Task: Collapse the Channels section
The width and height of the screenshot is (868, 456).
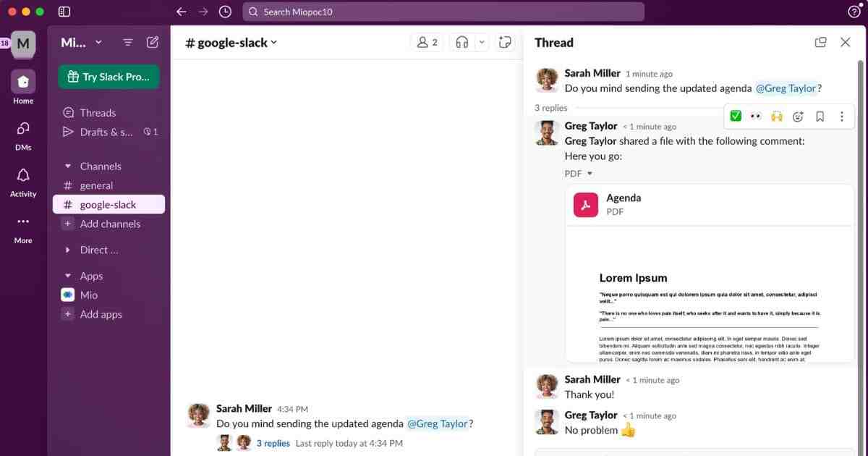Action: click(68, 166)
